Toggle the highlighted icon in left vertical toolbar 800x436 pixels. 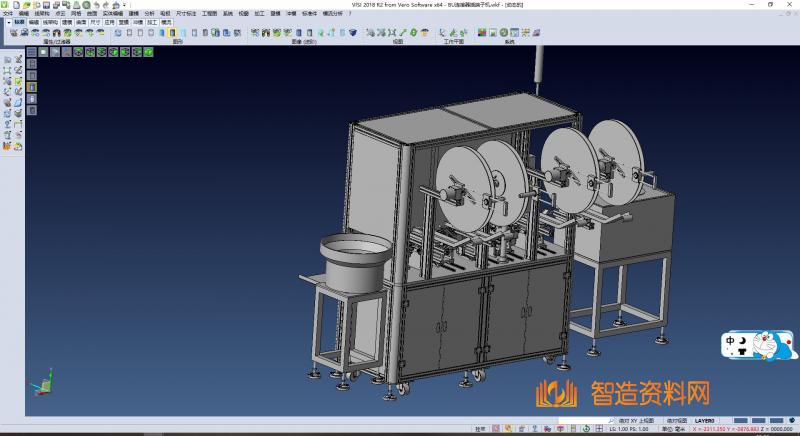tap(31, 87)
